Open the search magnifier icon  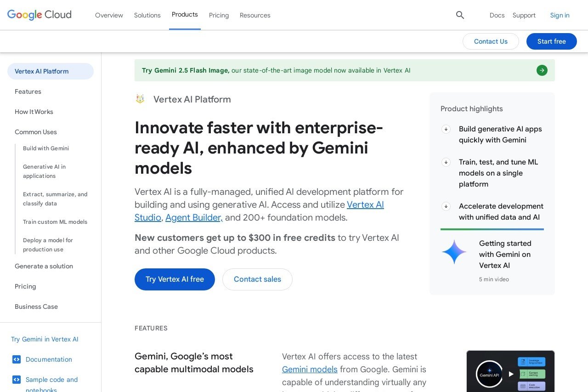click(460, 15)
